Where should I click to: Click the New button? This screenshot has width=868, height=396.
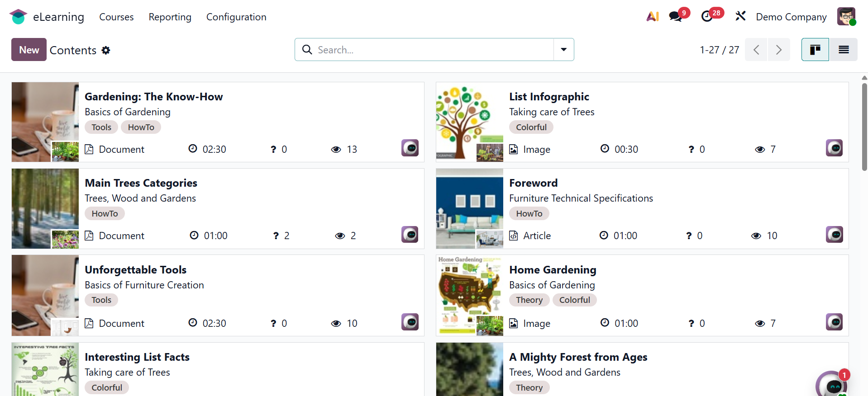(29, 50)
